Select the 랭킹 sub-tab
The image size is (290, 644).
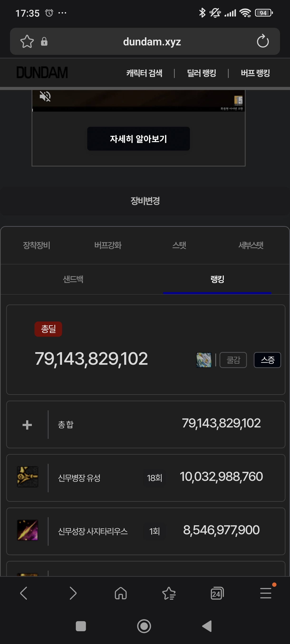pos(217,279)
